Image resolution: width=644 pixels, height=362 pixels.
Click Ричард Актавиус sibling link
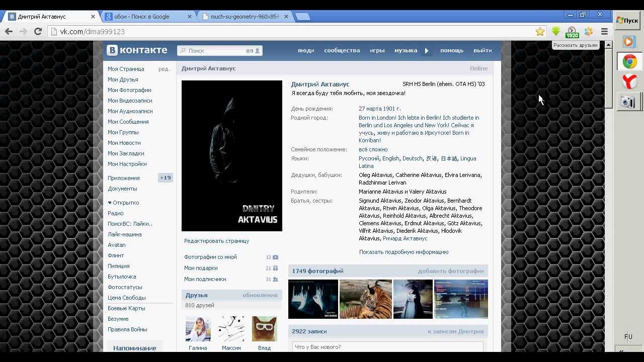405,238
